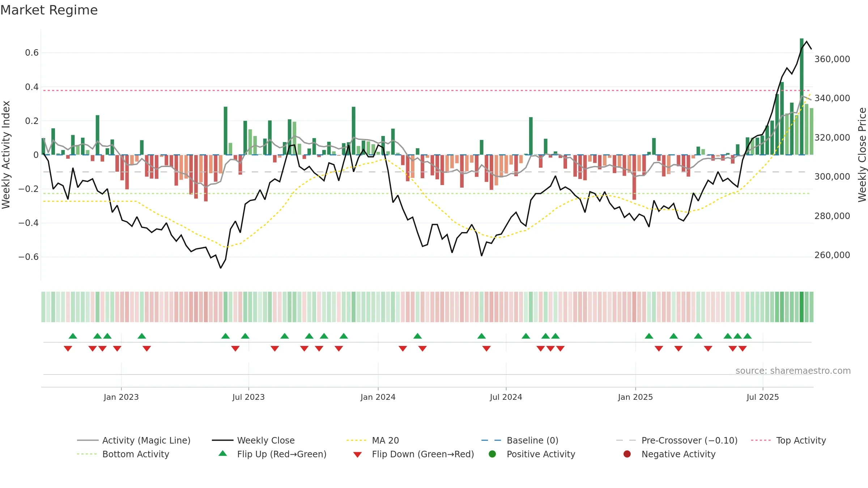Screen dimensions: 868x488
Task: Click the green Positive Activity circle icon
Action: coord(492,454)
